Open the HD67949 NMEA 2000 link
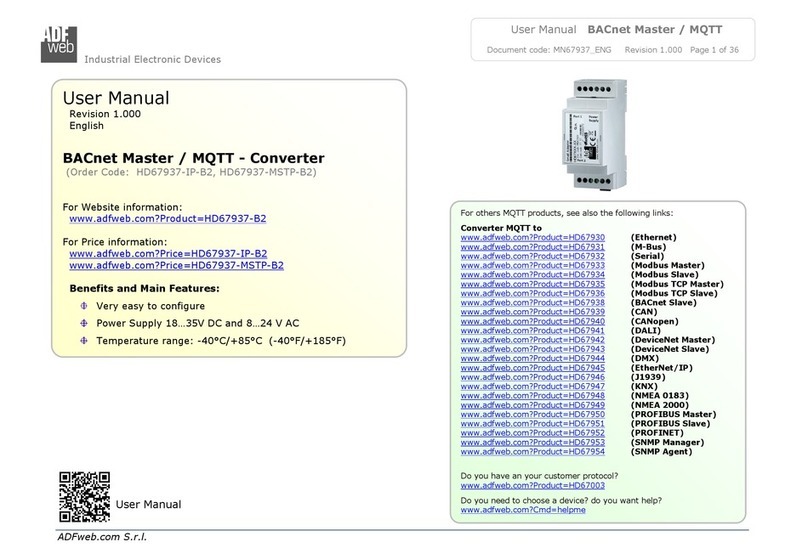Screen dimensions: 808x559 (533, 405)
